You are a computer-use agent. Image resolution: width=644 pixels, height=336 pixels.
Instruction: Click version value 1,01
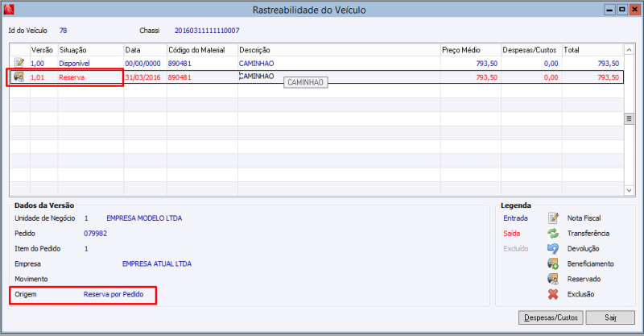pyautogui.click(x=37, y=77)
